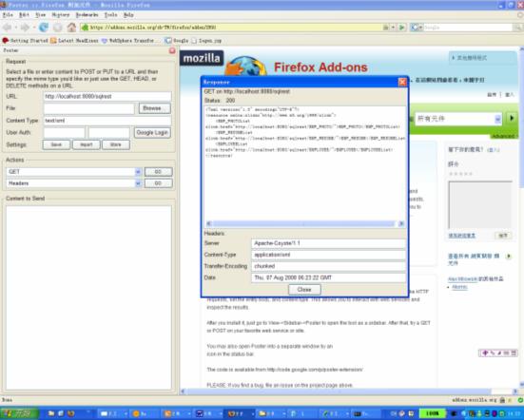Close the Poster sidebar with red icon
Viewport: 524px width, 420px height.
172,50
